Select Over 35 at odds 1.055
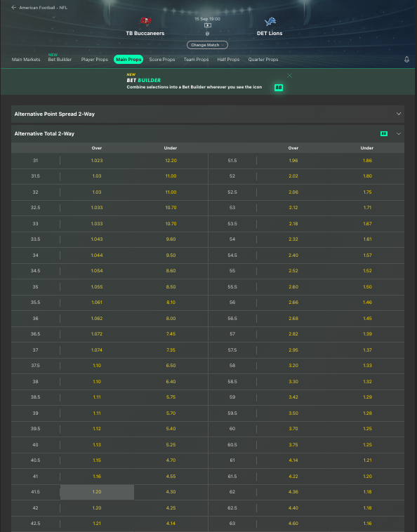 [97, 286]
